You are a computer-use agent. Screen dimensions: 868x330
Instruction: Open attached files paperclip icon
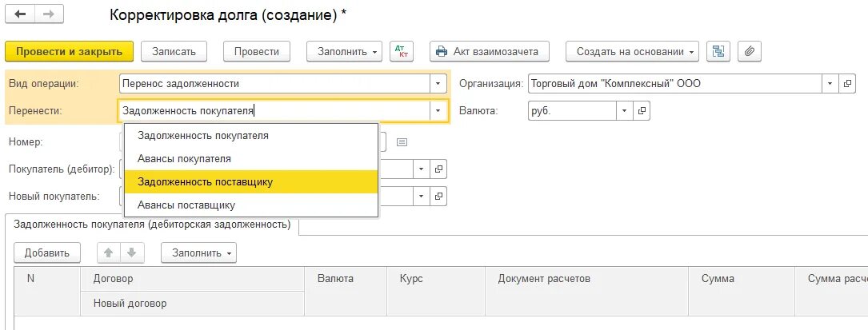point(750,51)
